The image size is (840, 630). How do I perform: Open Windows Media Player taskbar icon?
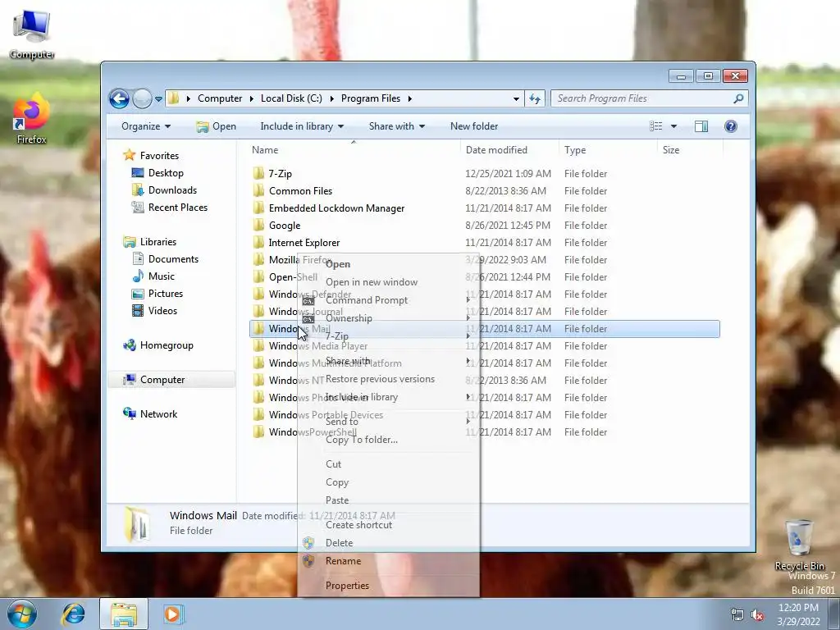point(172,614)
